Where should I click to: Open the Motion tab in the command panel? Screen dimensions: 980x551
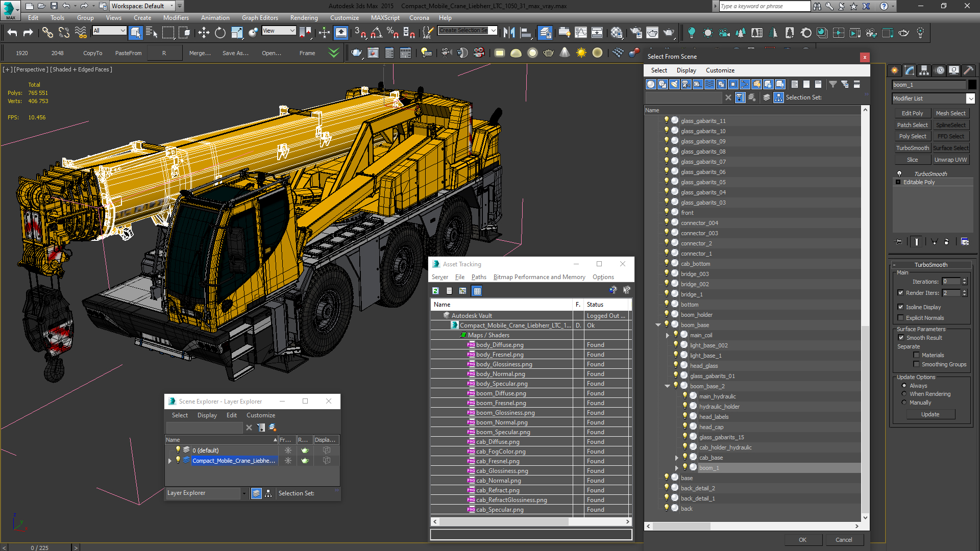[x=939, y=70]
